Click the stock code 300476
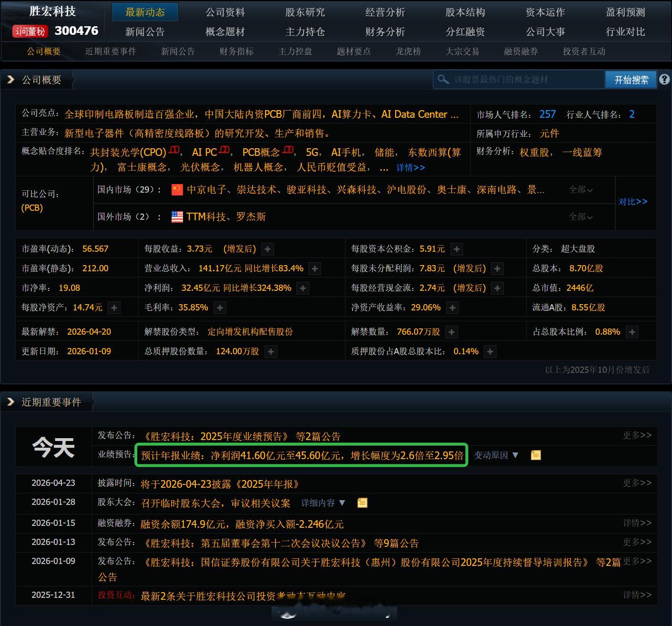 (76, 31)
